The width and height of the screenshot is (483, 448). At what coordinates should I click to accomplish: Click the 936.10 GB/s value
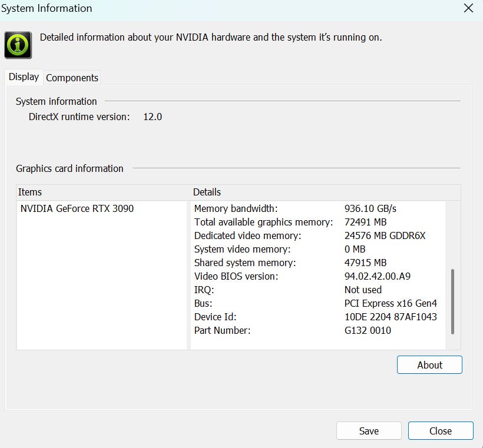[370, 208]
